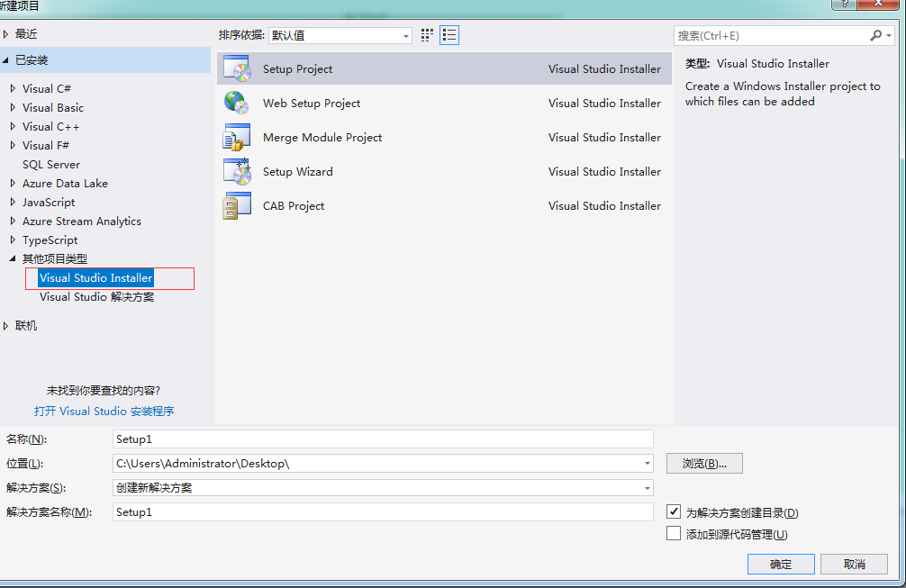
Task: Select the Web Setup Project template icon
Action: tap(238, 103)
